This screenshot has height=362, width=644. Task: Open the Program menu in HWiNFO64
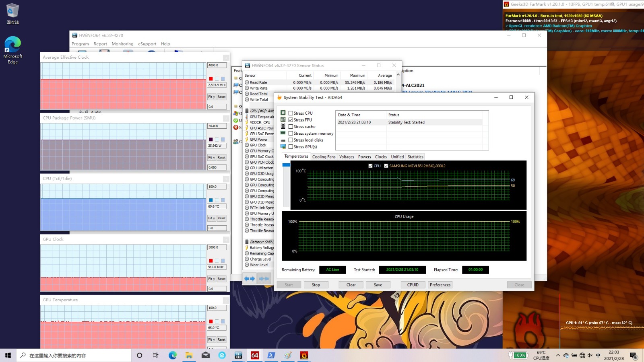[80, 44]
